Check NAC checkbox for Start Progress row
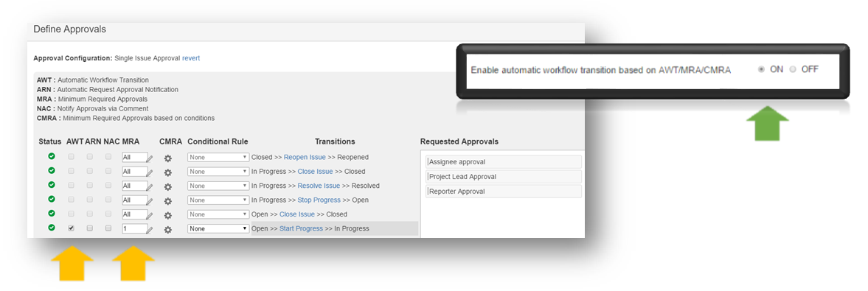 tap(108, 228)
